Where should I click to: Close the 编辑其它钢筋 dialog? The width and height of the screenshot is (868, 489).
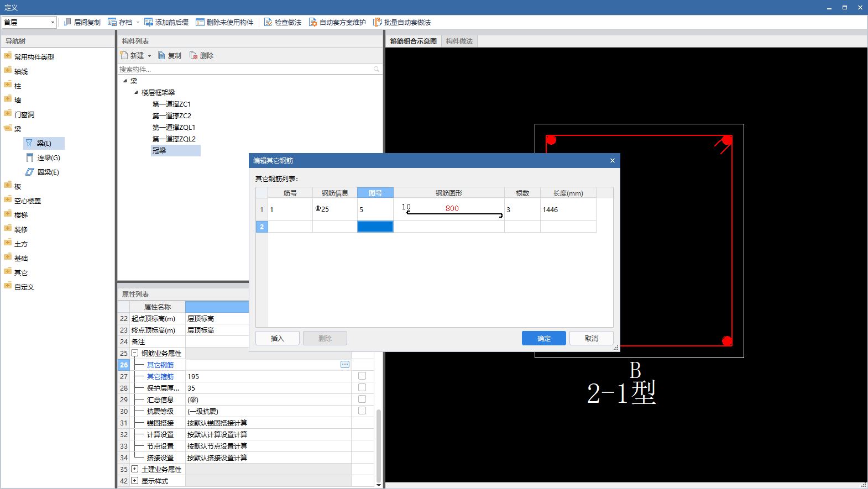coord(613,160)
